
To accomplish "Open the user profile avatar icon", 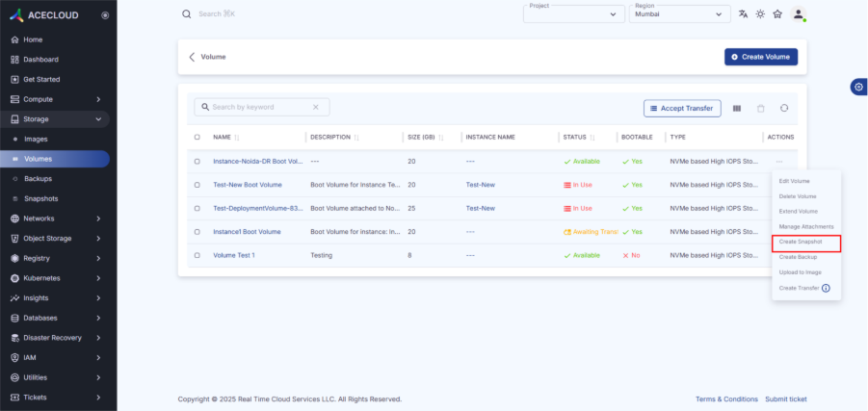I will [798, 14].
